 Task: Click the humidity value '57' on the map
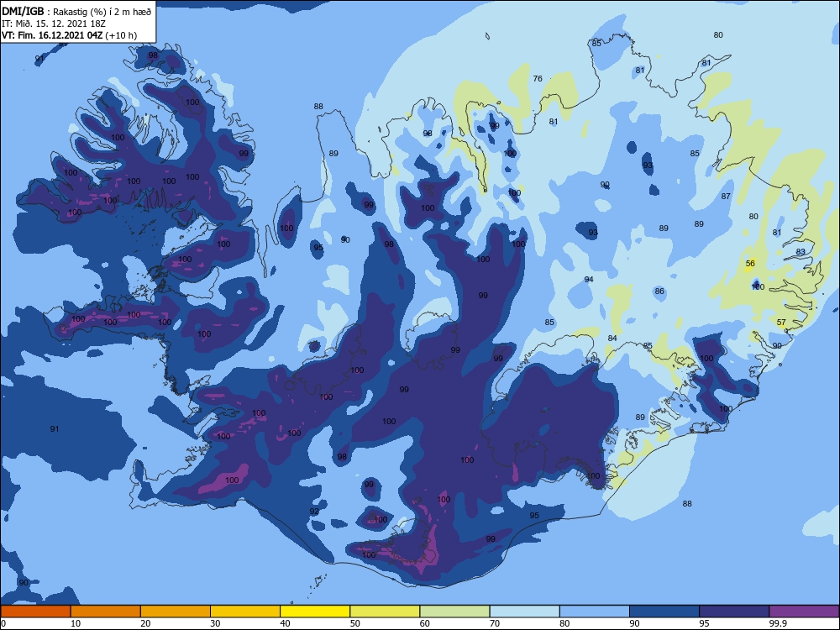(x=781, y=323)
